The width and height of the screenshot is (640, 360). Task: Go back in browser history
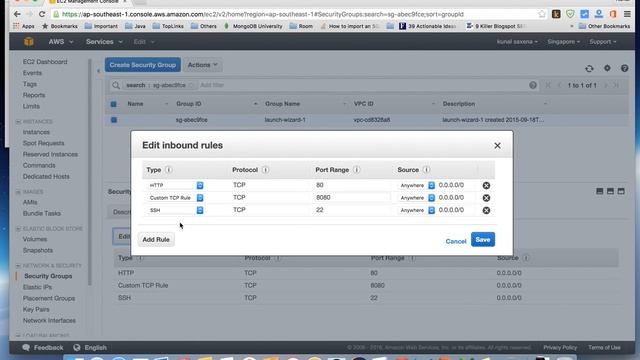(x=17, y=14)
